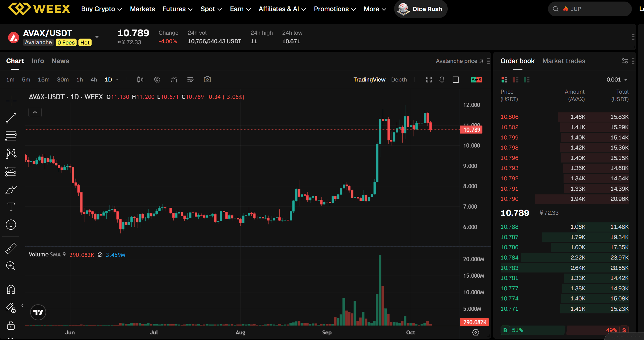Toggle magnet mode for drawings
This screenshot has height=340, width=644.
point(11,290)
